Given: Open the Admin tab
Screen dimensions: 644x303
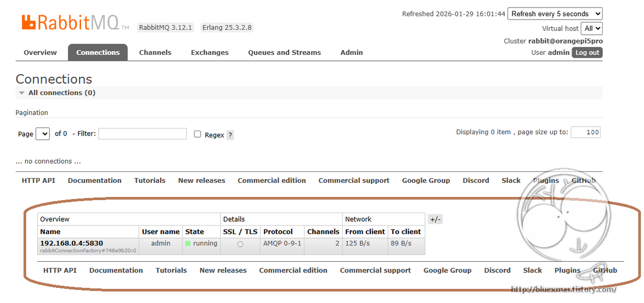Looking at the screenshot, I should coord(352,52).
